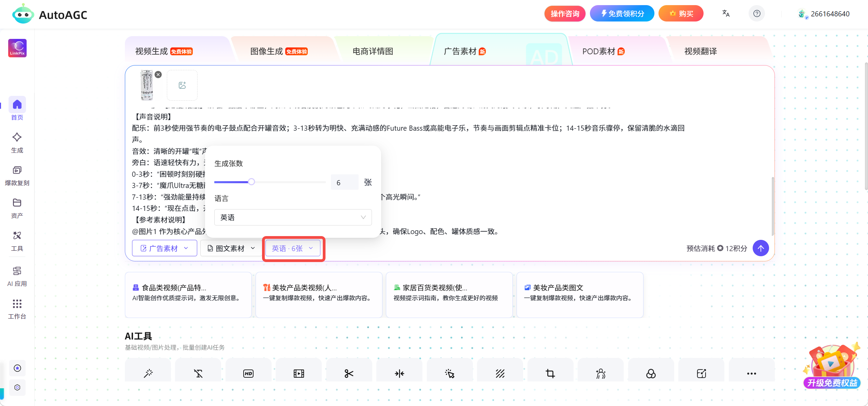Click the 预估消耗 12积分 text
The image size is (868, 406).
(x=717, y=248)
